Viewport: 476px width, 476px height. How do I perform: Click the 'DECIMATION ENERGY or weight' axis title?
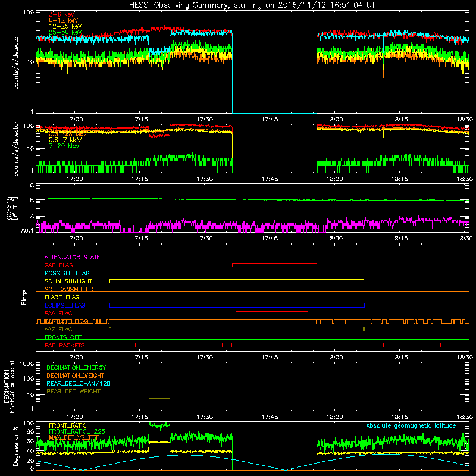[10, 386]
